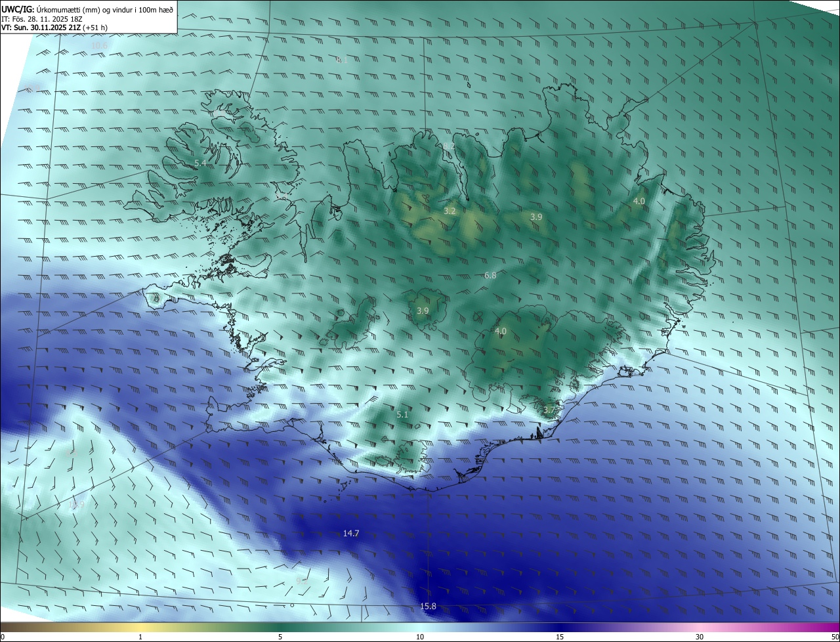The image size is (840, 642).
Task: Click the 10.6 value on the map
Action: click(99, 45)
